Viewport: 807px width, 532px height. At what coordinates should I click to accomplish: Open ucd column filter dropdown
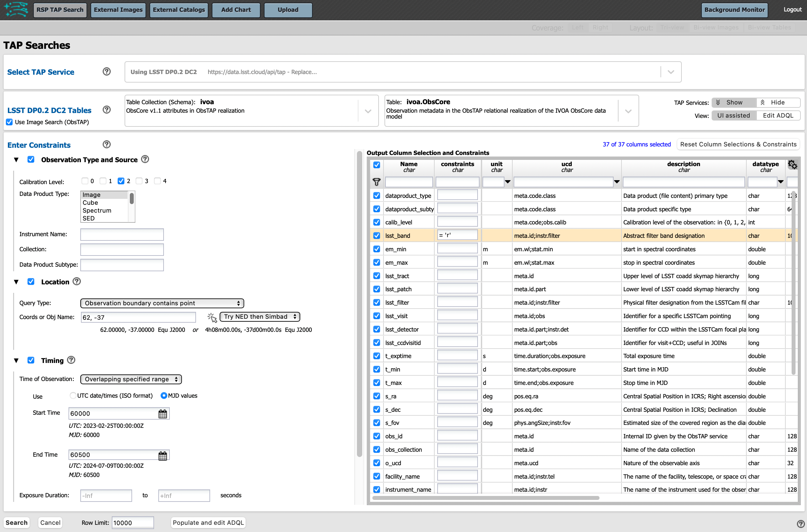[617, 182]
